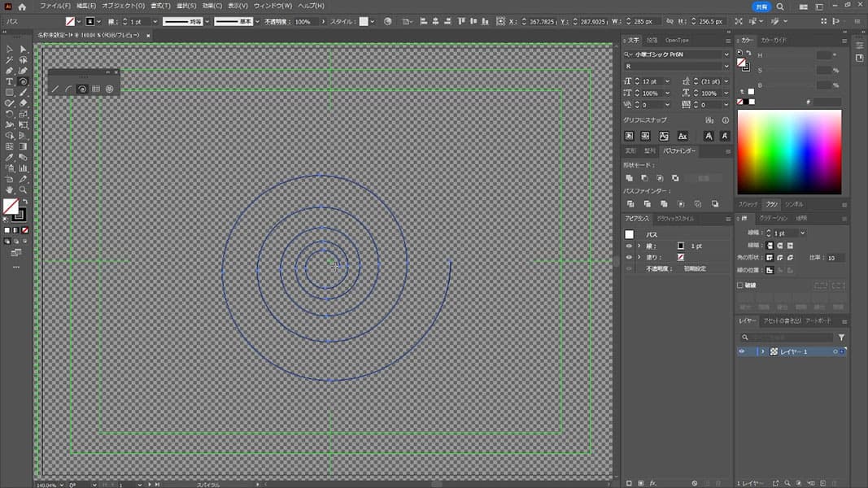Click the Home icon in the top bar

(23, 7)
